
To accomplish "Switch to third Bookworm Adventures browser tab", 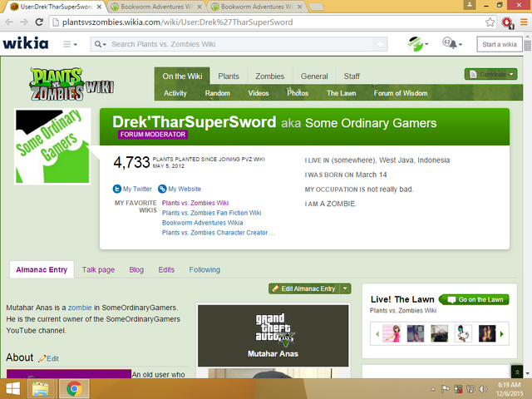I will pos(256,7).
